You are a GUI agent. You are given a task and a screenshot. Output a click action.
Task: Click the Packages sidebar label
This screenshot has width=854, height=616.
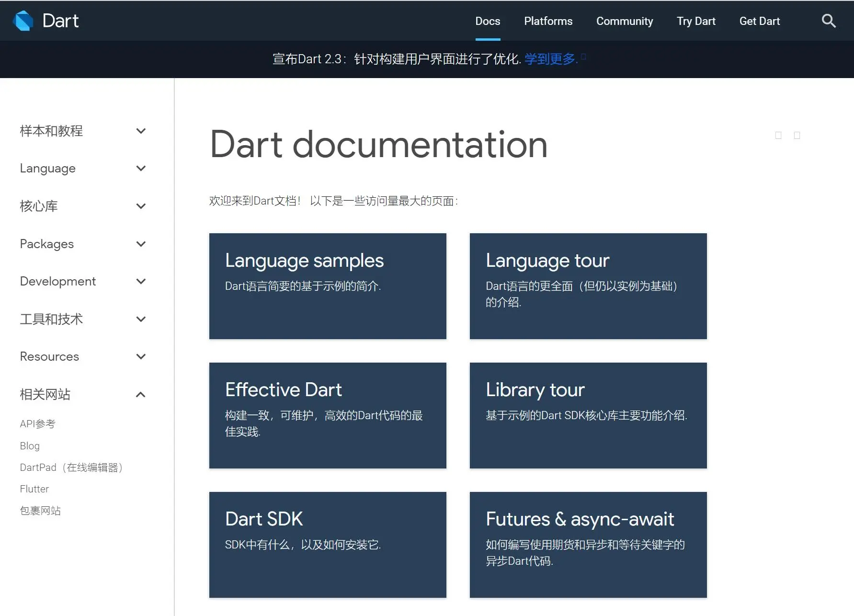[x=47, y=244]
